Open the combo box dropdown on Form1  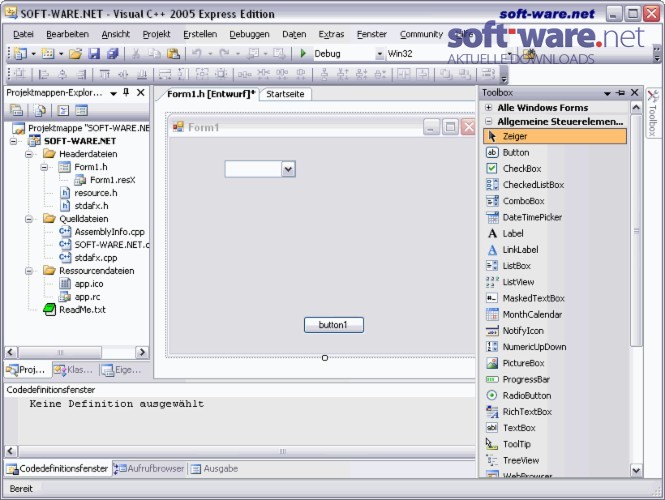(x=288, y=169)
